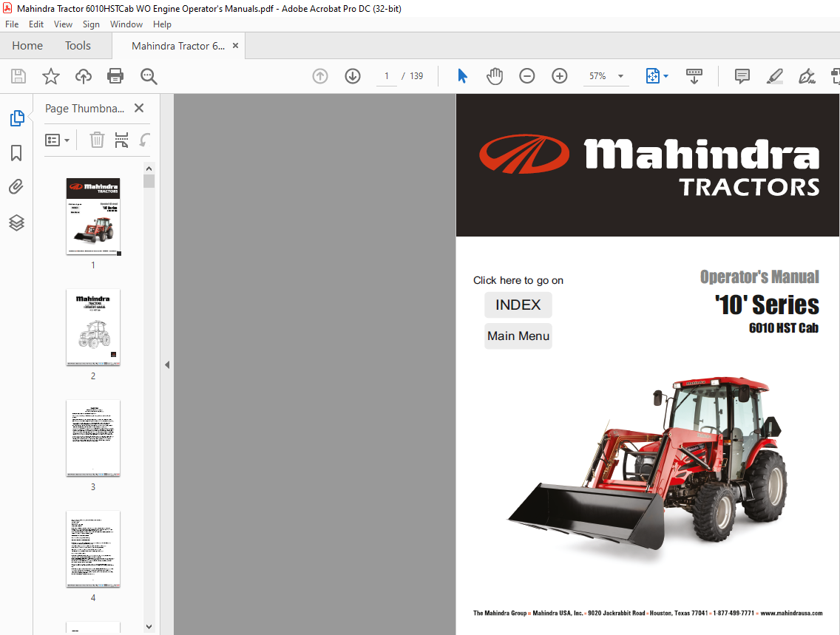Go to the next page arrow
840x635 pixels.
click(x=353, y=76)
